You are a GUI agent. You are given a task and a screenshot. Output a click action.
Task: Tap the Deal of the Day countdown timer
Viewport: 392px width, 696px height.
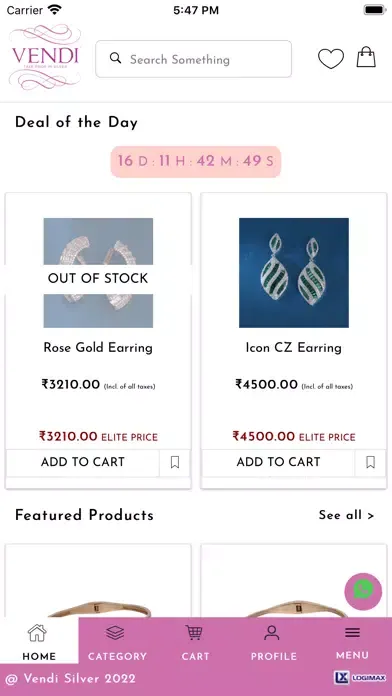196,161
